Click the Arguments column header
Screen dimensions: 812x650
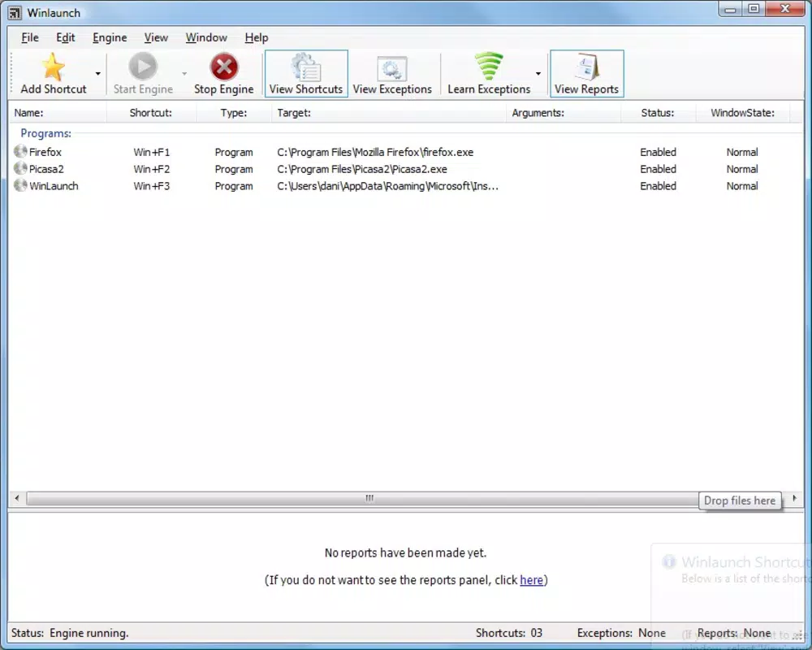pos(564,112)
